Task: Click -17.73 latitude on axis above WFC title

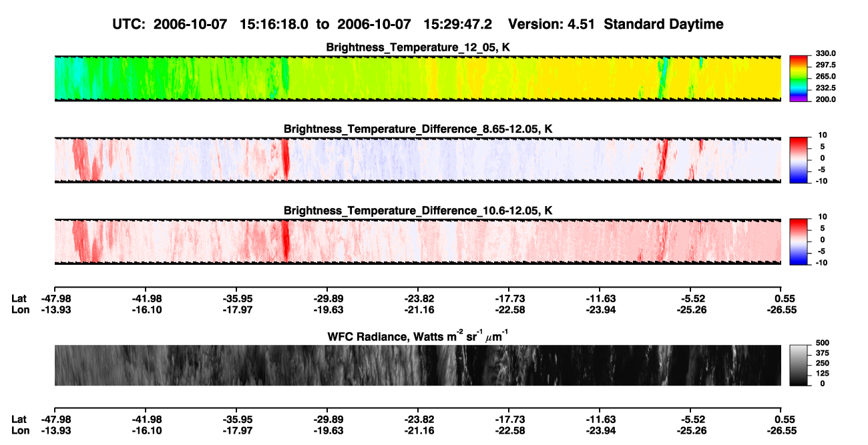Action: 509,299
